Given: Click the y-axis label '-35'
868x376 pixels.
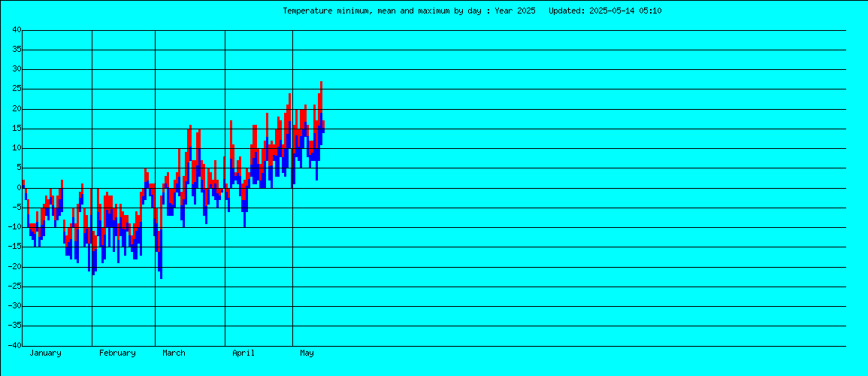Looking at the screenshot, I should click(x=14, y=326).
